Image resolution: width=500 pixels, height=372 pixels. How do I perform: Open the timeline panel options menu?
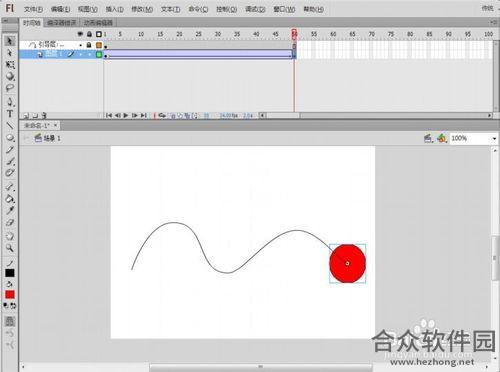point(494,22)
